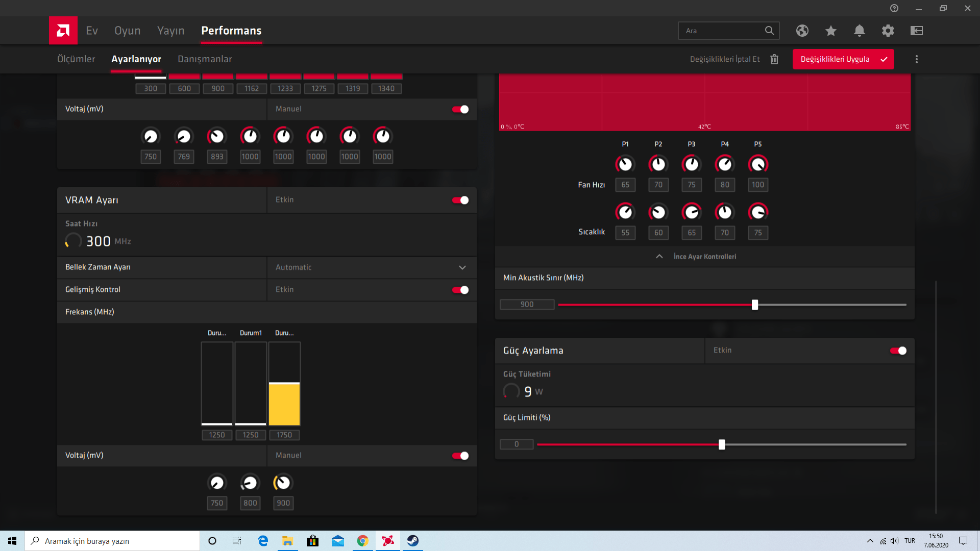Open notifications bell icon
980x551 pixels.
pyautogui.click(x=859, y=31)
